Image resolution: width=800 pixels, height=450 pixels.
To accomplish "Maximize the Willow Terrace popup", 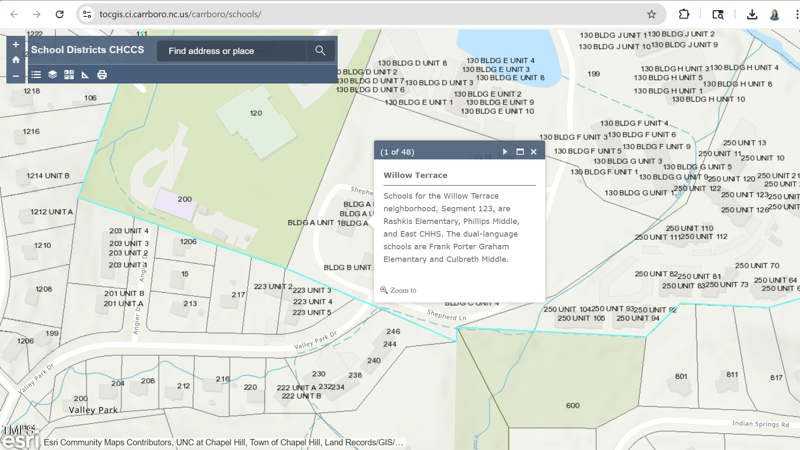I will [x=520, y=152].
